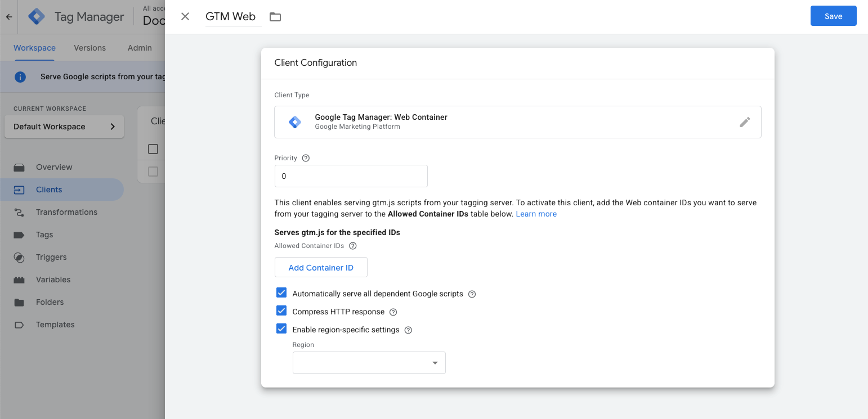Open Allowed Container IDs help icon
868x419 pixels.
point(353,246)
